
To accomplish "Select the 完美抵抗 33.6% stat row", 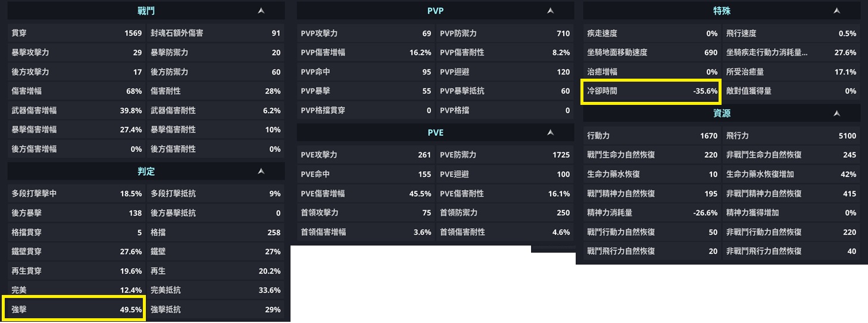I will click(x=215, y=290).
